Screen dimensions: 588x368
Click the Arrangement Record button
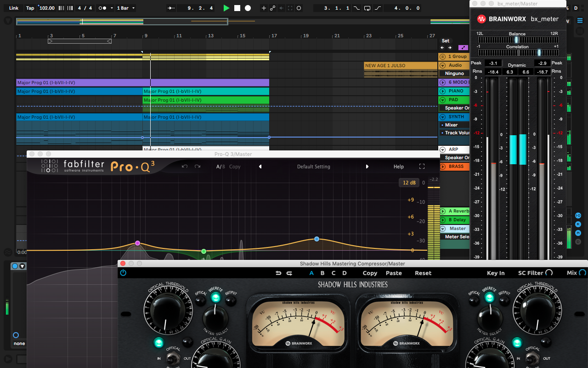click(248, 8)
